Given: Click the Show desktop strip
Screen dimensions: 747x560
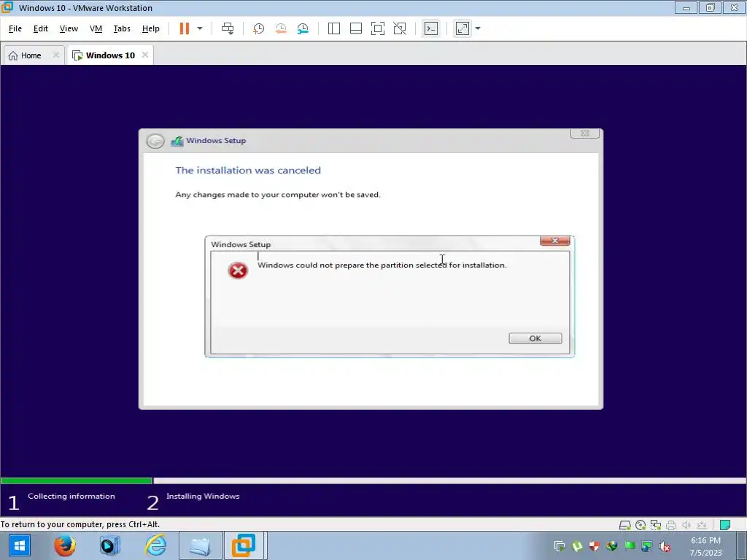Looking at the screenshot, I should (742, 545).
